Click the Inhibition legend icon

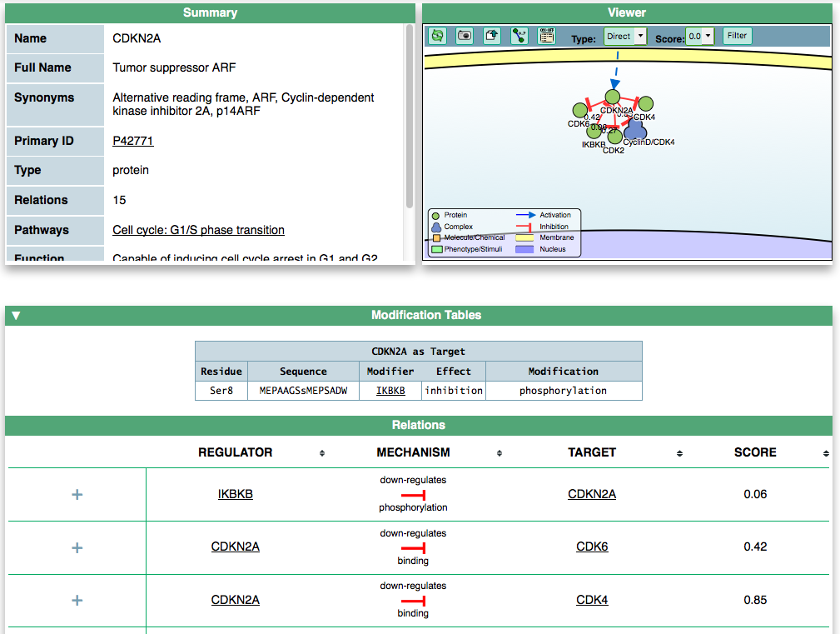click(524, 227)
